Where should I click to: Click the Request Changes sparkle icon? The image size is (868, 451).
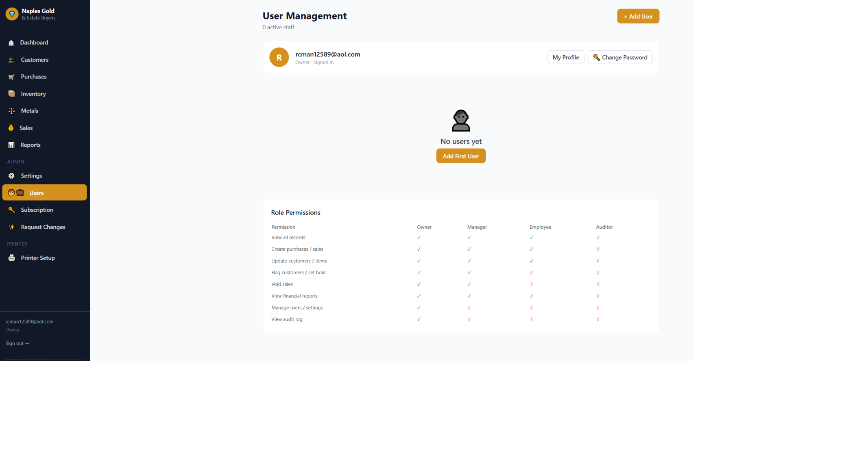pos(11,227)
